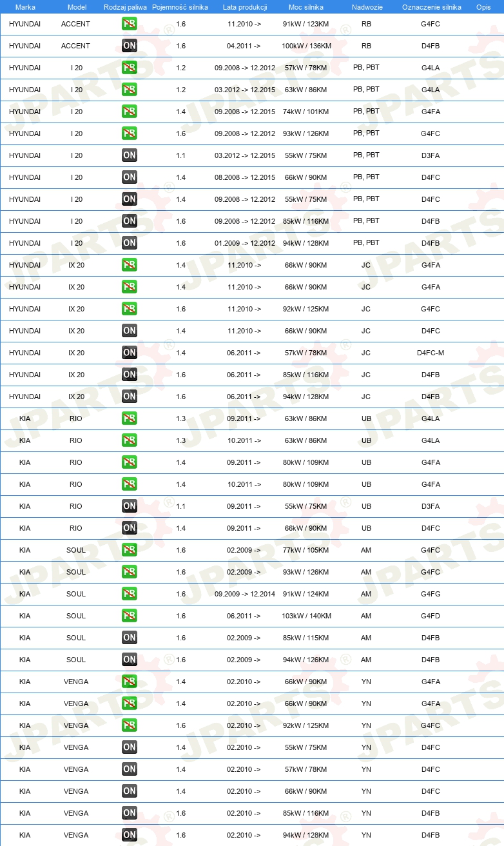Select HYUNDAI in the D4FC-M row
The width and height of the screenshot is (504, 846).
[x=24, y=353]
